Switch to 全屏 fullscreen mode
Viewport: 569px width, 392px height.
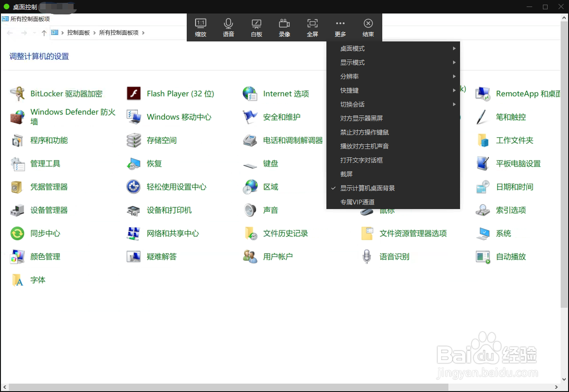(x=312, y=23)
